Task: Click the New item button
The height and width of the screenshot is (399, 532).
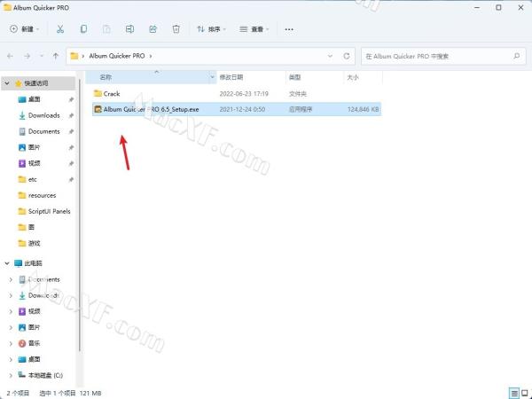Action: coord(24,29)
